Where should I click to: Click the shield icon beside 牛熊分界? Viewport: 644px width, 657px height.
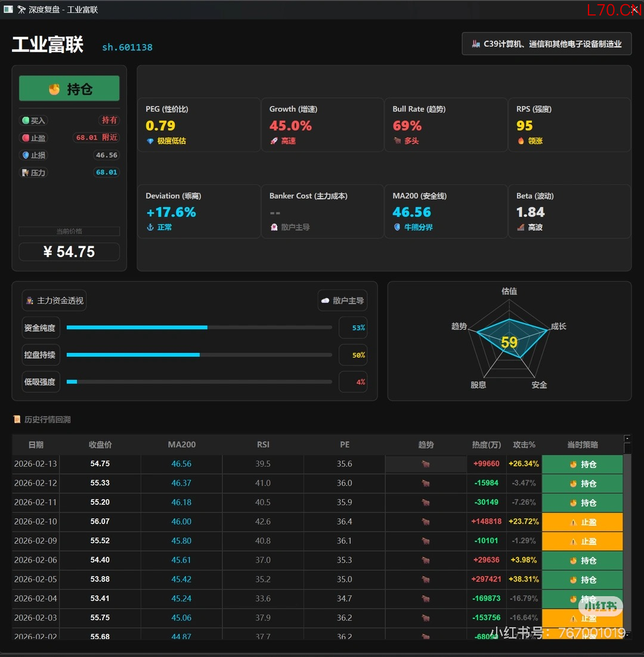pyautogui.click(x=397, y=227)
